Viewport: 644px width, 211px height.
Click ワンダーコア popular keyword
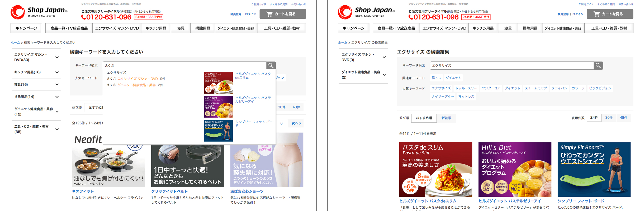pyautogui.click(x=491, y=88)
